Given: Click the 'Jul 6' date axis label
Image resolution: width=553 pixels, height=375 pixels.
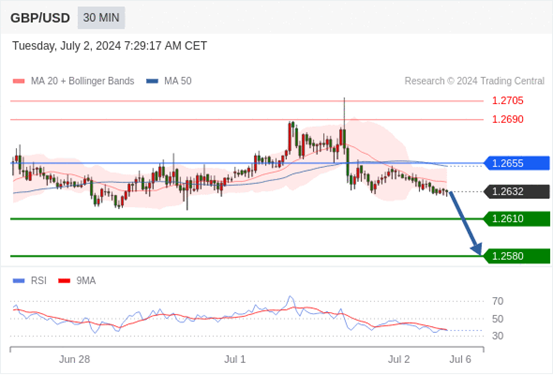Looking at the screenshot, I should [460, 359].
